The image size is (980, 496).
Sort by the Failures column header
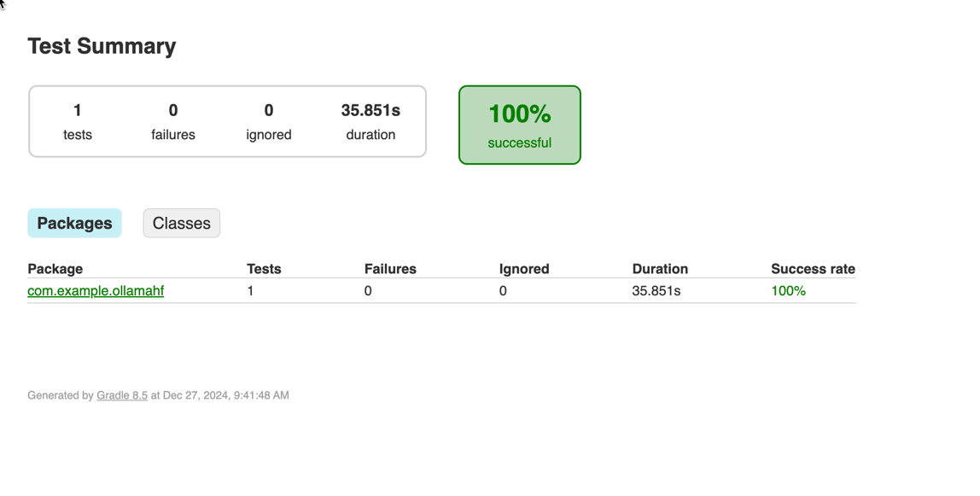390,268
